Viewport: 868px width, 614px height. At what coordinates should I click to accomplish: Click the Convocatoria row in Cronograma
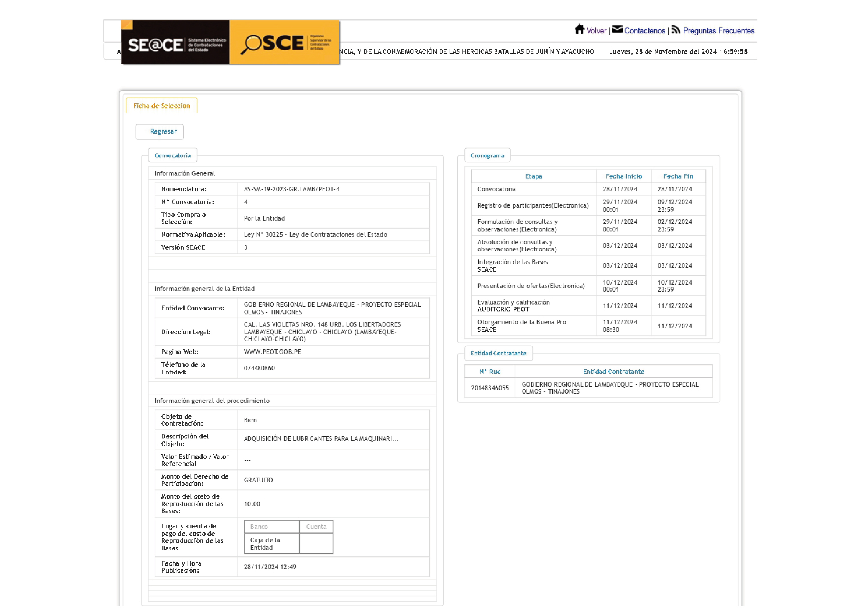coord(588,189)
